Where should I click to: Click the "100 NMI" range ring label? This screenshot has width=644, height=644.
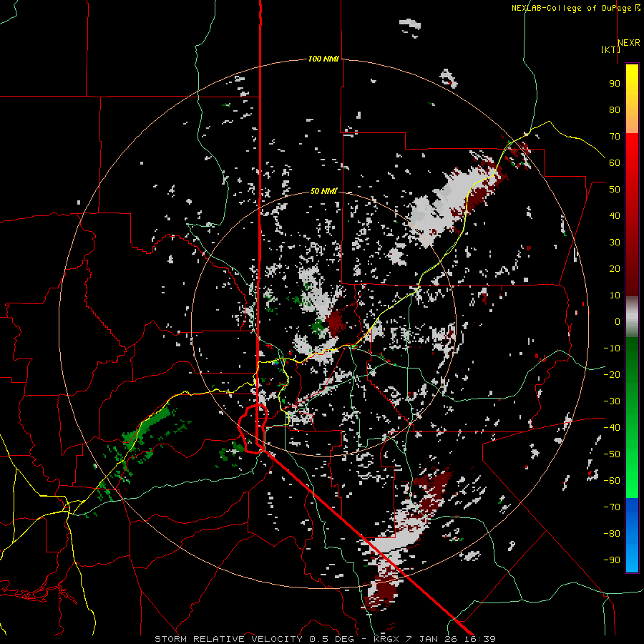pyautogui.click(x=323, y=59)
